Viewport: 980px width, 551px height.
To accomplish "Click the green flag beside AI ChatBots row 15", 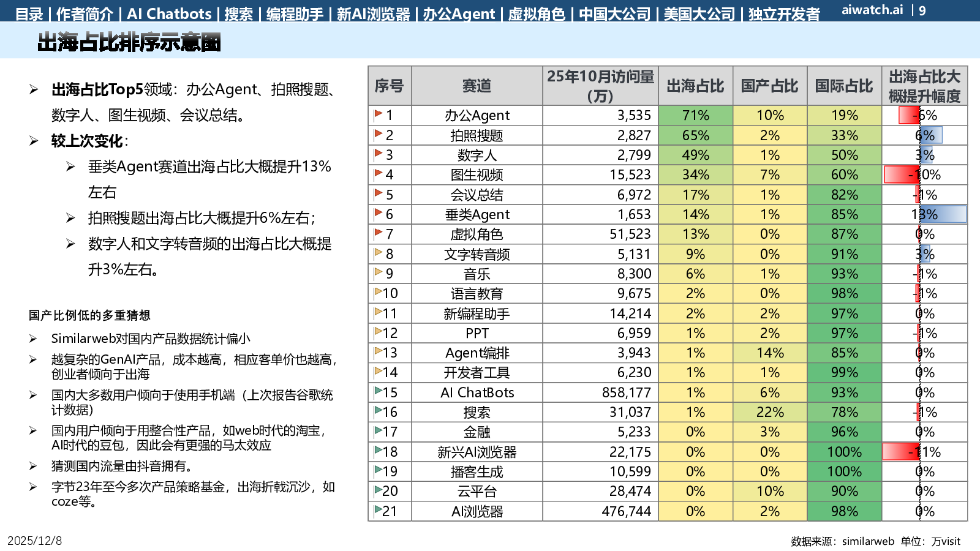I will pyautogui.click(x=378, y=391).
